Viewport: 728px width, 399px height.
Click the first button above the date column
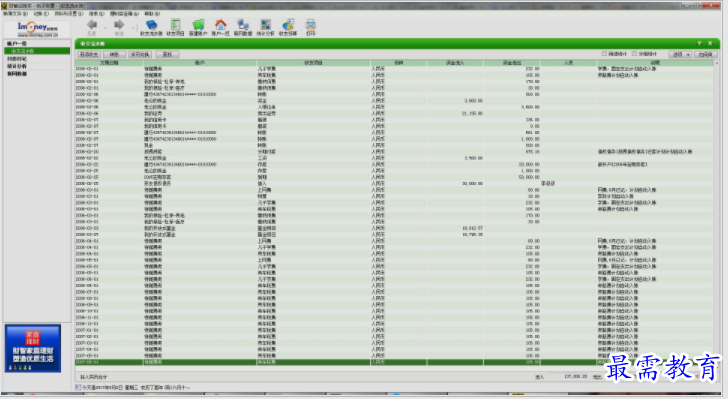(89, 54)
